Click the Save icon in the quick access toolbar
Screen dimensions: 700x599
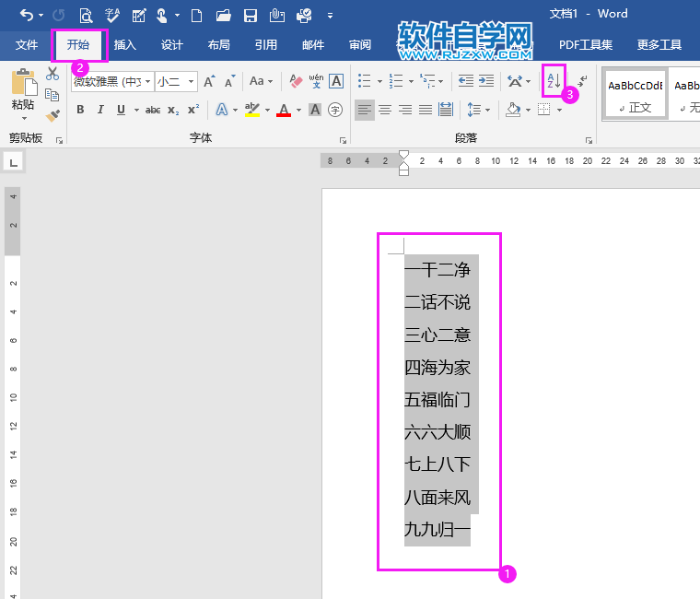tap(250, 15)
